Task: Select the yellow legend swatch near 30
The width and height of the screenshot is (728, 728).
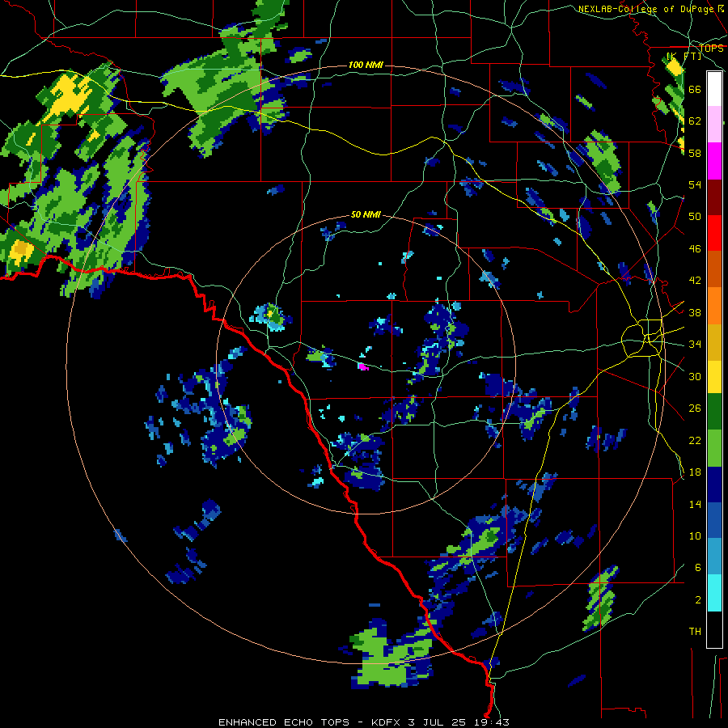Action: pyautogui.click(x=714, y=377)
